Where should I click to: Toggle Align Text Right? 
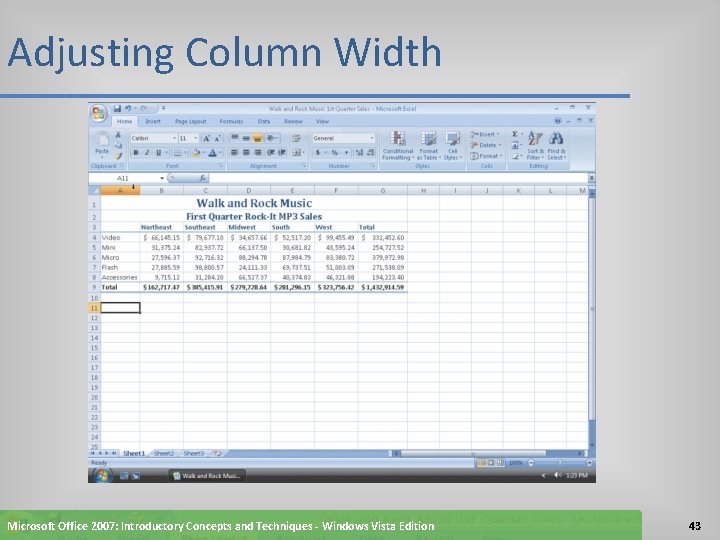(x=258, y=152)
